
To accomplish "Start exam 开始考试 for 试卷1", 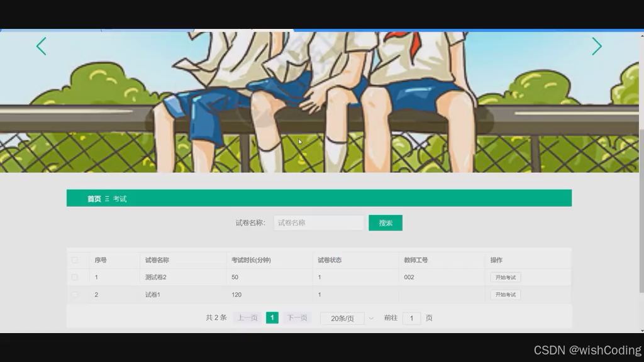I will [505, 294].
